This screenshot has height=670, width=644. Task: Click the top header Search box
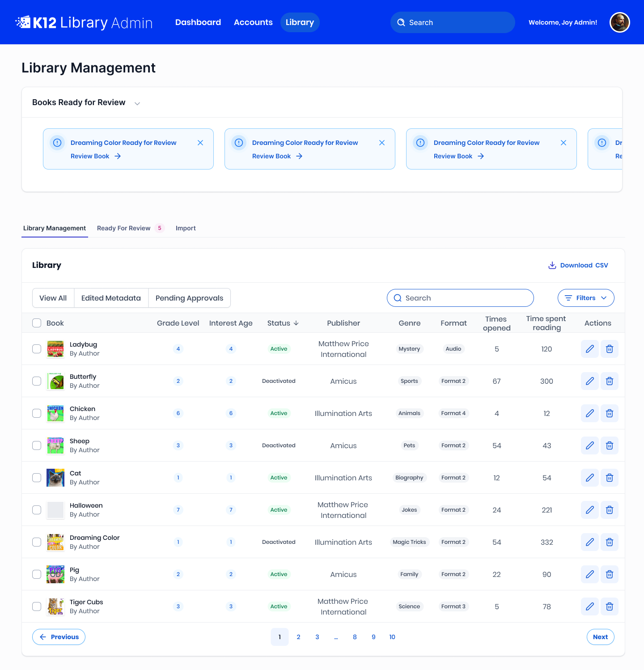pyautogui.click(x=453, y=22)
